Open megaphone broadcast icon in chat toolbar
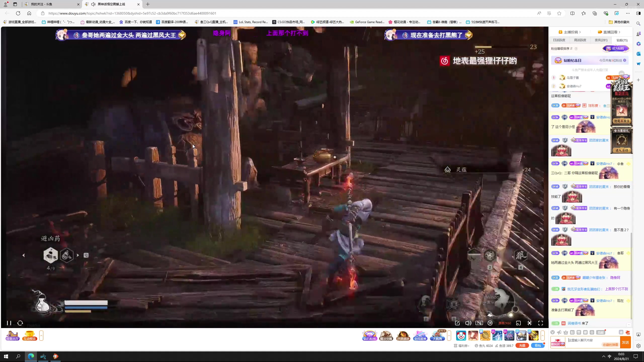The image size is (644, 362). click(559, 332)
